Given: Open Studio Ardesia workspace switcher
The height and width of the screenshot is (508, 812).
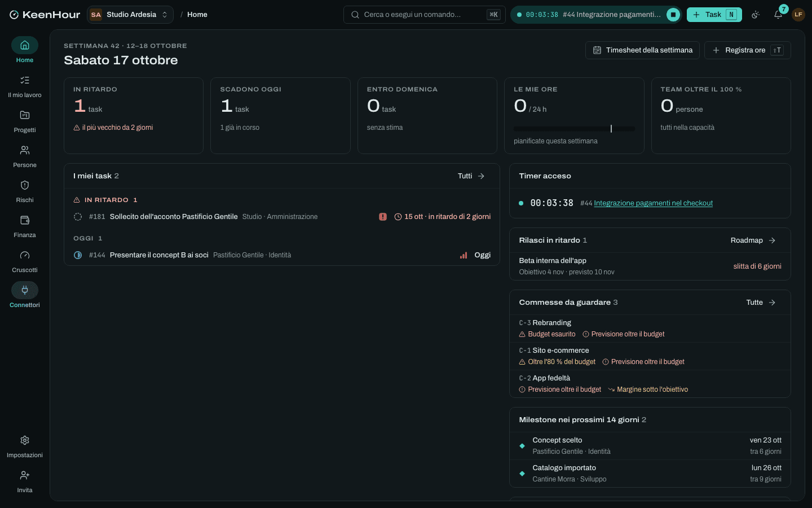Looking at the screenshot, I should click(x=130, y=15).
